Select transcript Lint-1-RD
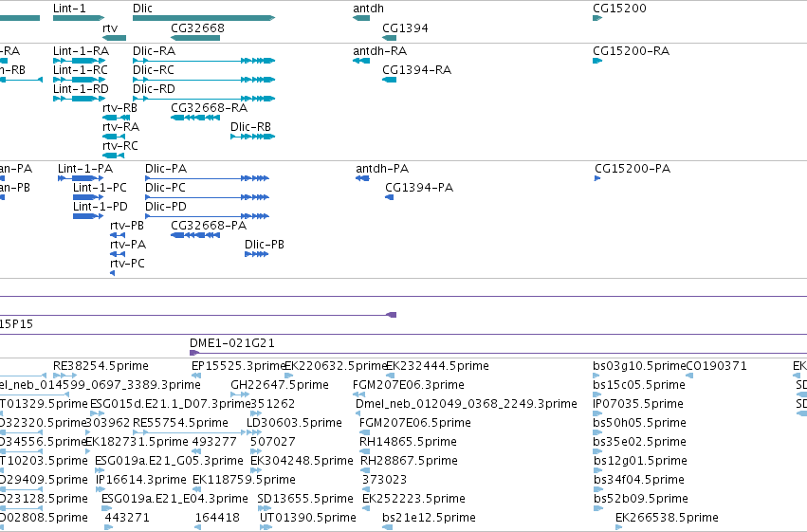The width and height of the screenshot is (807, 532). pyautogui.click(x=80, y=99)
